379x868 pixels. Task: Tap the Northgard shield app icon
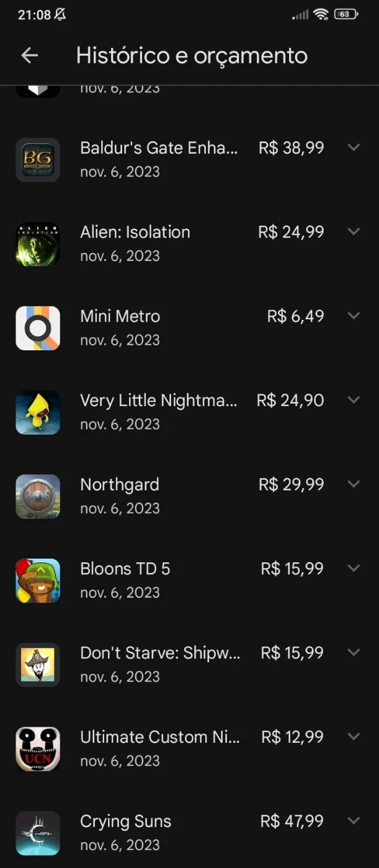38,497
